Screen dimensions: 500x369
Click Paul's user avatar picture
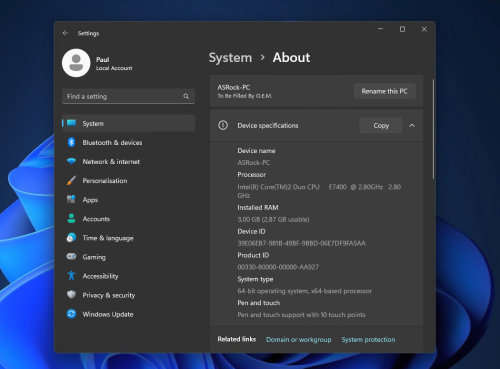pyautogui.click(x=76, y=63)
